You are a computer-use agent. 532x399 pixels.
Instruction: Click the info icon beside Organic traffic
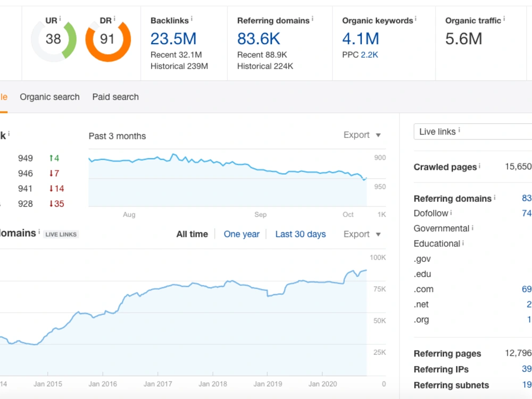click(504, 19)
